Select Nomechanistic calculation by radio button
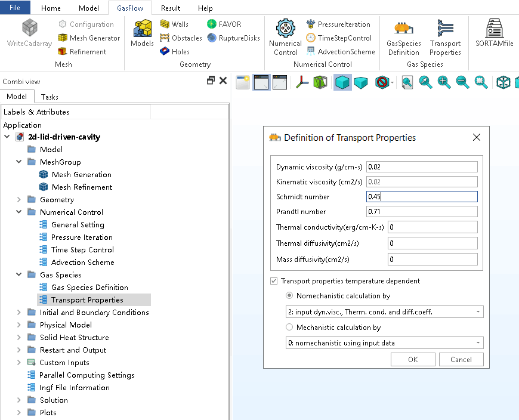This screenshot has height=420, width=519. 290,296
